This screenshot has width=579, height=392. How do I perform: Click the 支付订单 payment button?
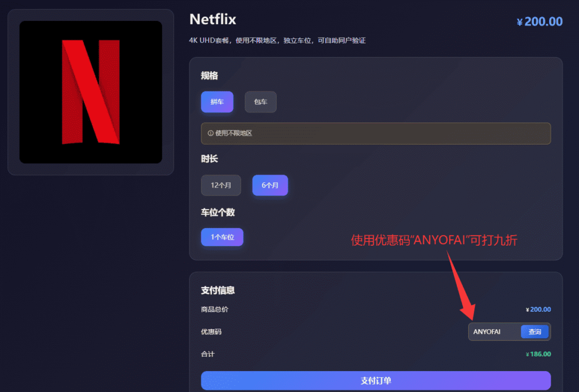coord(375,380)
